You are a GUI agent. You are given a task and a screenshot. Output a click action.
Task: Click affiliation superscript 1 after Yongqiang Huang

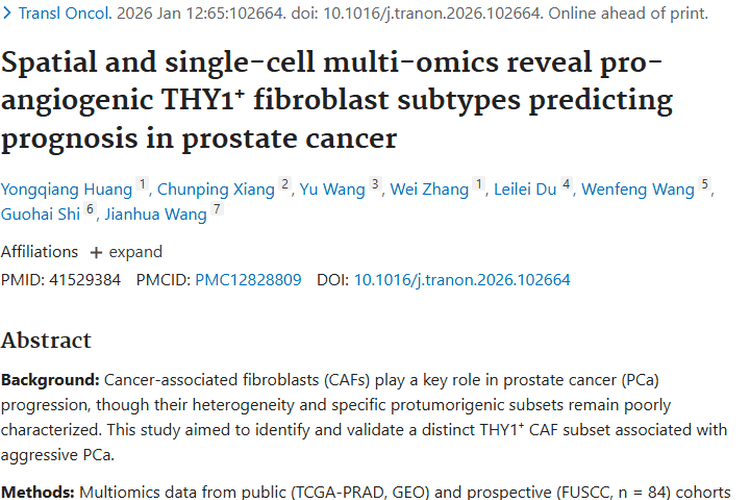click(x=142, y=185)
